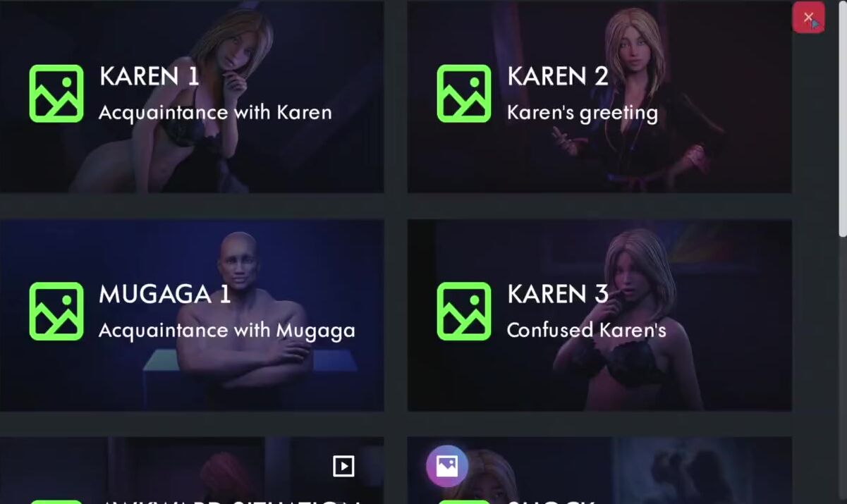847x504 pixels.
Task: Select the KAREN 2 title text
Action: pos(558,76)
